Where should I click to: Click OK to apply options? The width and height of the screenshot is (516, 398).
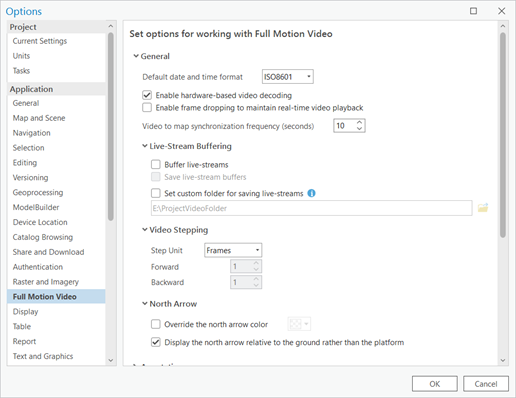pos(435,384)
